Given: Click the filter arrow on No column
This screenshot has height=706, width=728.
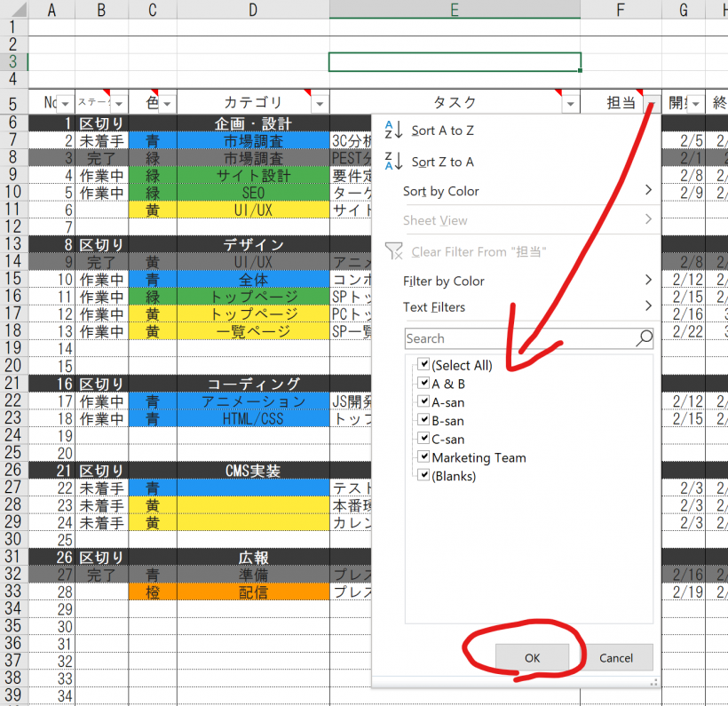Looking at the screenshot, I should 66,103.
